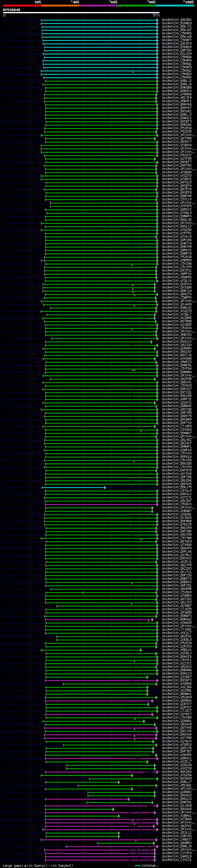Viewport: 197px width, 868px height.
Task: Select the UniRef100_B5KJ75 label
Action: tap(177, 487)
